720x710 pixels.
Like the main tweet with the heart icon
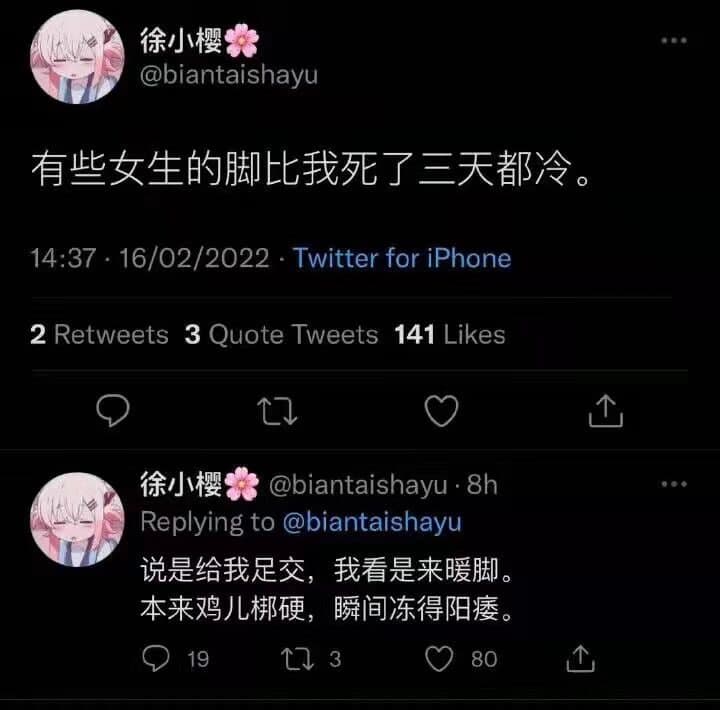click(x=441, y=411)
